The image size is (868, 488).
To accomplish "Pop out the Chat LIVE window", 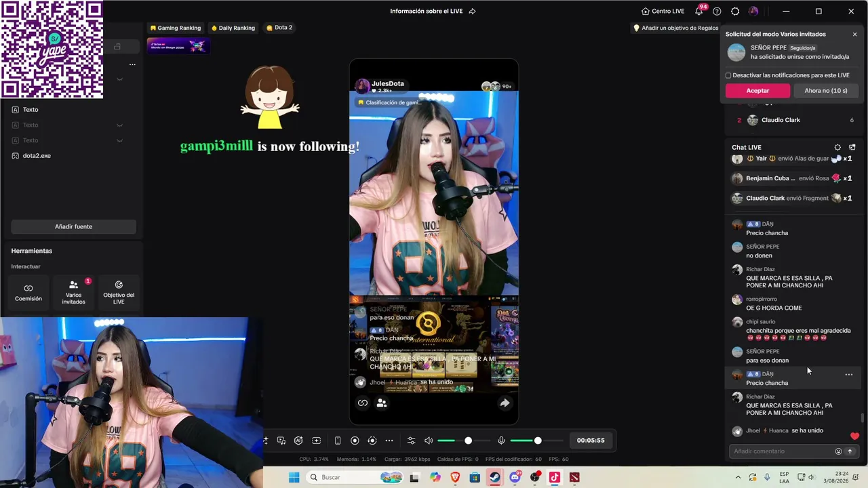I will tap(852, 147).
